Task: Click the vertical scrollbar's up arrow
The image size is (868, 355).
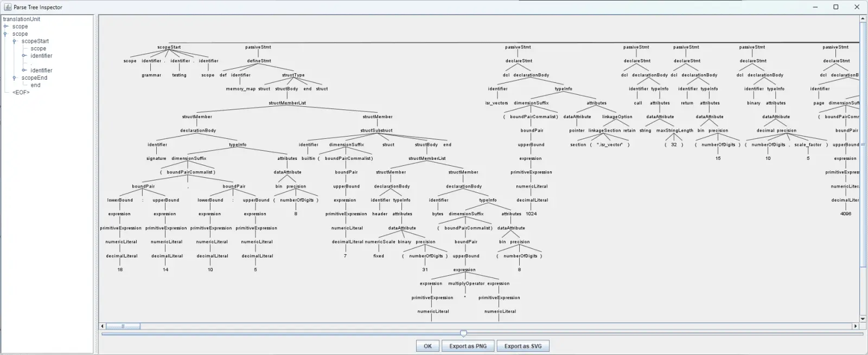Action: (x=863, y=19)
